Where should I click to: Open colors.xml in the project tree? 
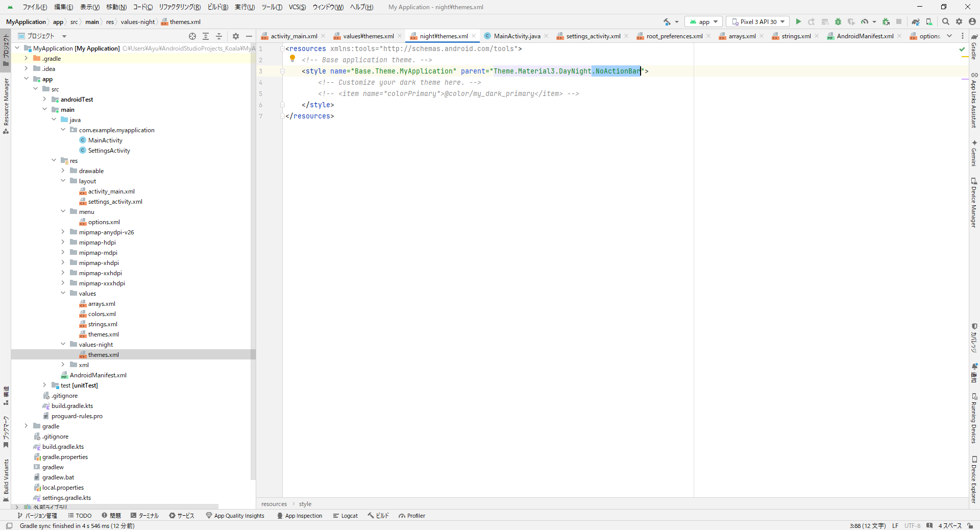point(102,314)
